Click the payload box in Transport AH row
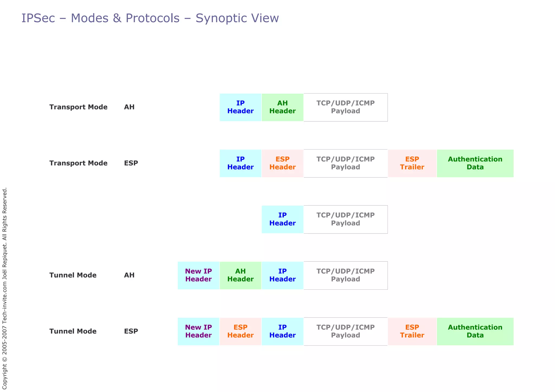Image resolution: width=555 pixels, height=392 pixels. point(346,107)
